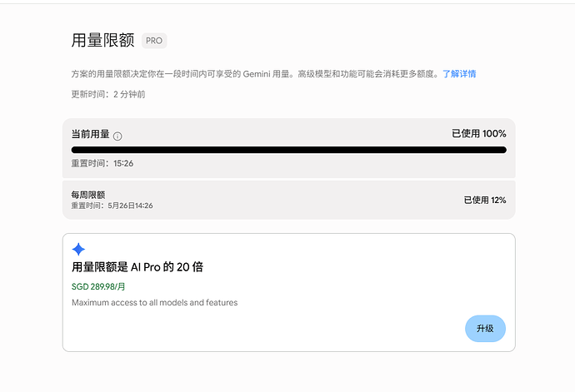Click the 每周限额 label
575x392 pixels.
click(x=88, y=195)
